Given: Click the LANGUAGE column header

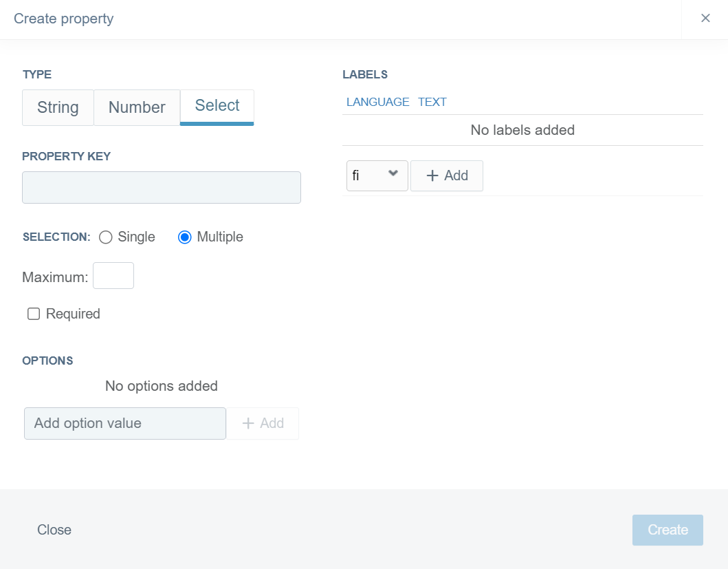Looking at the screenshot, I should pos(377,102).
